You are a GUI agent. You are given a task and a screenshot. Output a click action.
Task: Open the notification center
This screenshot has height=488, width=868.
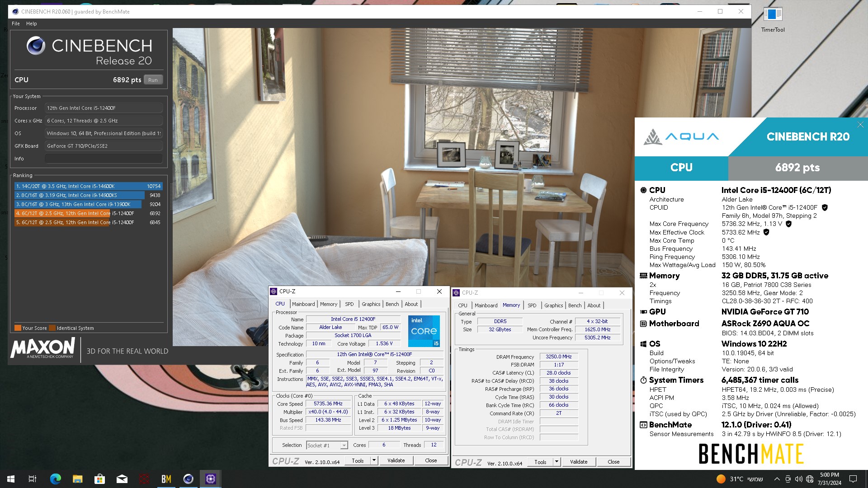coord(853,479)
